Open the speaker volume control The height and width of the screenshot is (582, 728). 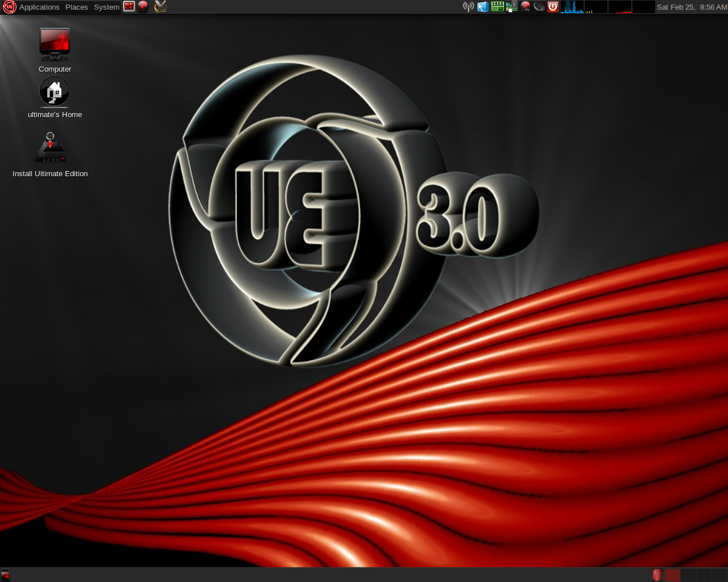[x=539, y=7]
